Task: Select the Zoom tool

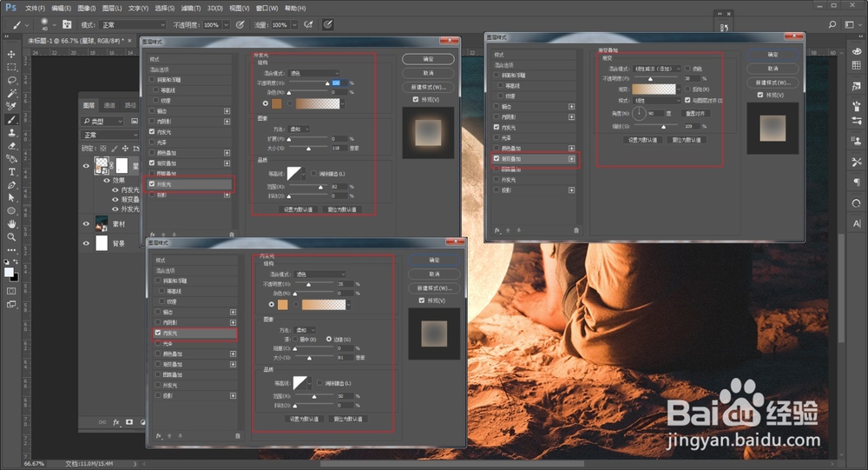Action: coord(11,237)
